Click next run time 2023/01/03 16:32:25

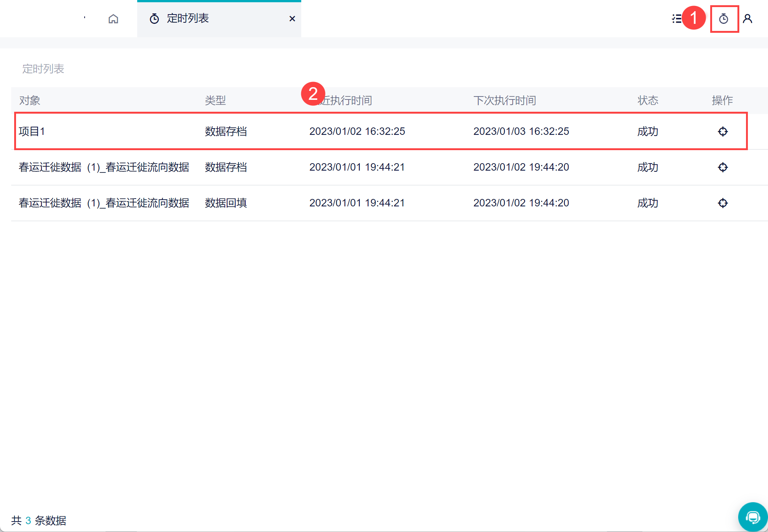coord(521,132)
